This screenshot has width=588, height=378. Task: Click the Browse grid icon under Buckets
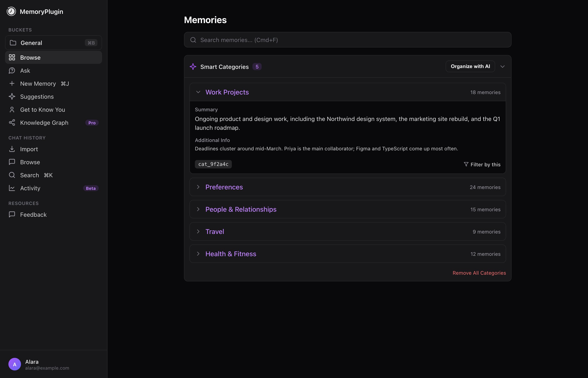[x=12, y=58]
